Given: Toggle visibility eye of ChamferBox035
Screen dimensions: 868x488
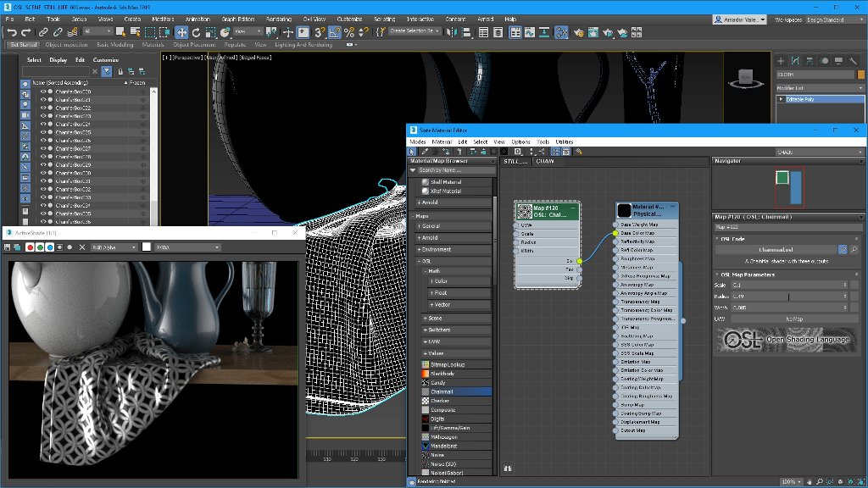Looking at the screenshot, I should pos(43,213).
